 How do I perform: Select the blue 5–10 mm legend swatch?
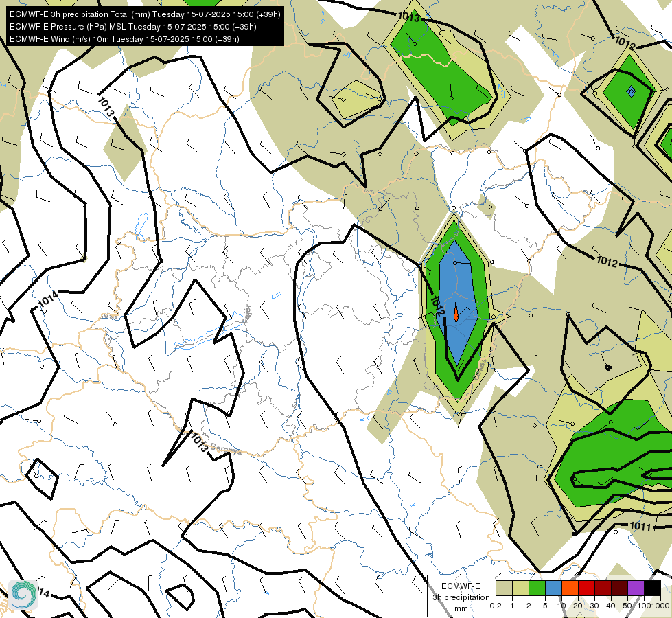553,588
